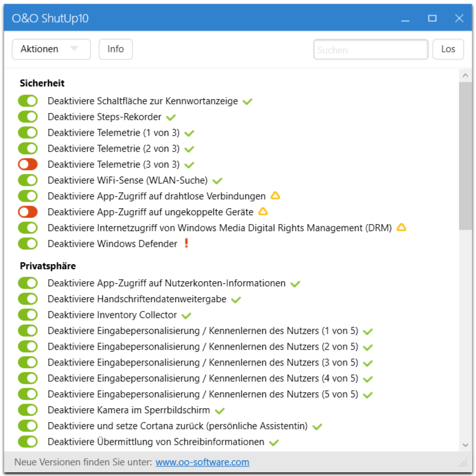
Task: Click green checkmark beside Schreibinformationen
Action: point(274,442)
